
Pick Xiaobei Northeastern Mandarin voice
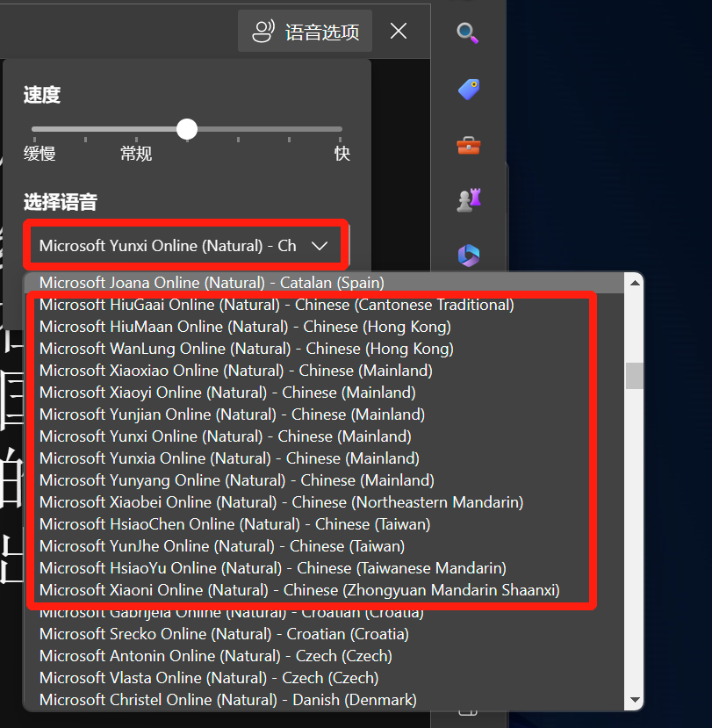click(323, 502)
